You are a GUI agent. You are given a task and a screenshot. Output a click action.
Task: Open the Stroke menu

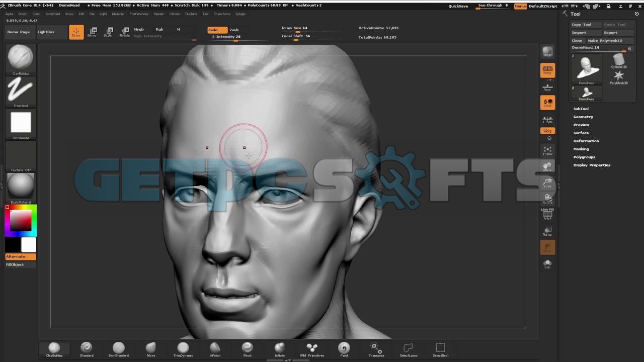click(175, 14)
